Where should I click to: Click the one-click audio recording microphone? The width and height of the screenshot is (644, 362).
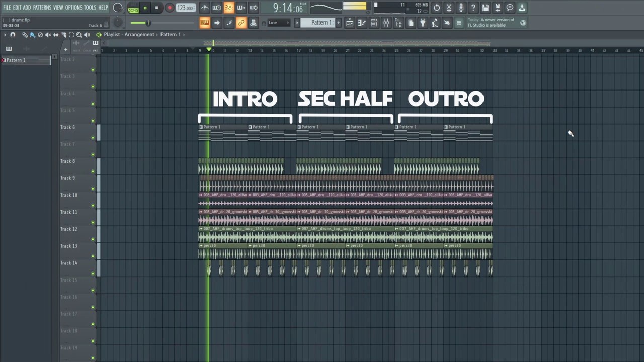pos(461,8)
